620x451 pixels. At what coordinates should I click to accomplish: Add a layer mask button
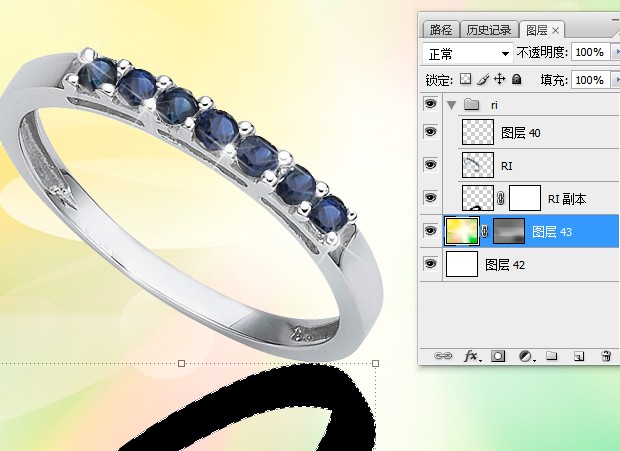point(498,356)
